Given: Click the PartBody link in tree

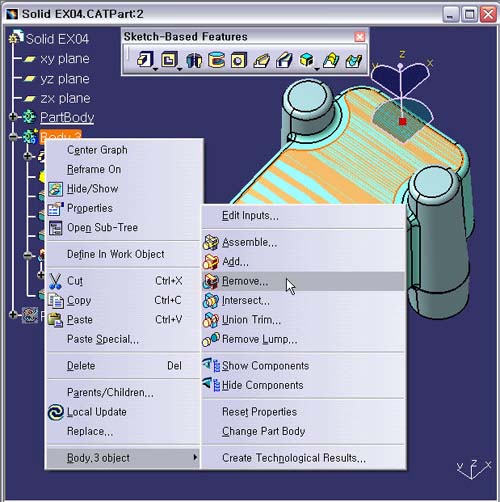Looking at the screenshot, I should pyautogui.click(x=67, y=117).
